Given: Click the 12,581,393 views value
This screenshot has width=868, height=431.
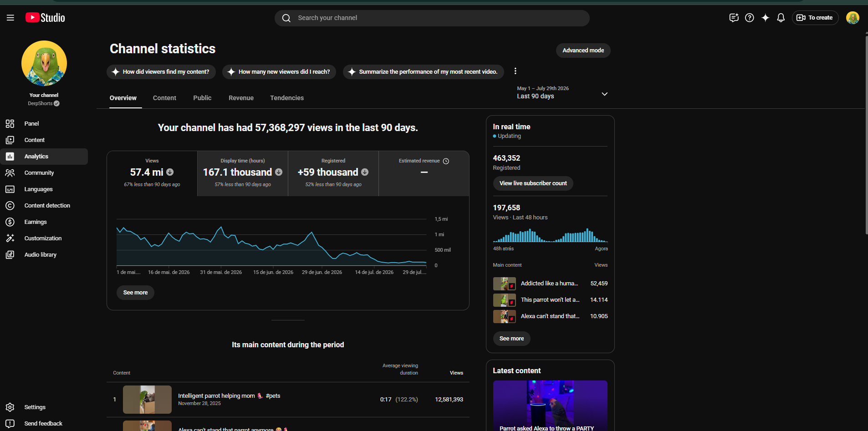Looking at the screenshot, I should click(449, 400).
